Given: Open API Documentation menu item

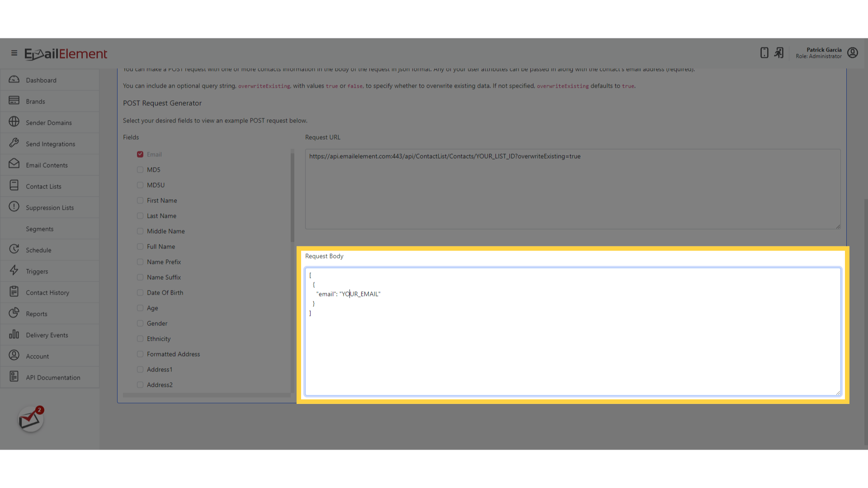Looking at the screenshot, I should tap(50, 377).
